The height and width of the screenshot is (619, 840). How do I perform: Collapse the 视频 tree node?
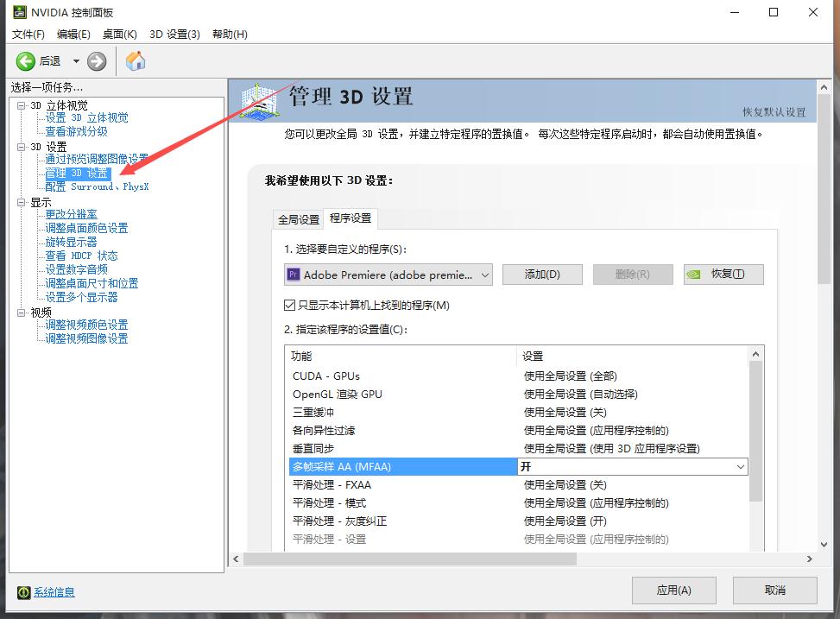[22, 313]
